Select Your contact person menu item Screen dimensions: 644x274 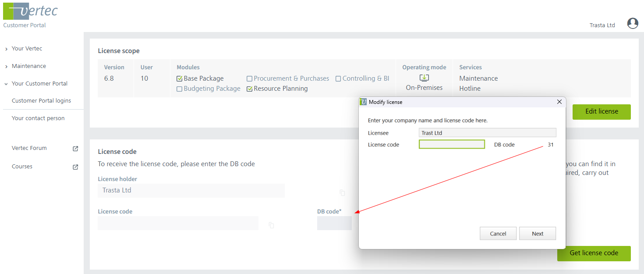(x=38, y=118)
